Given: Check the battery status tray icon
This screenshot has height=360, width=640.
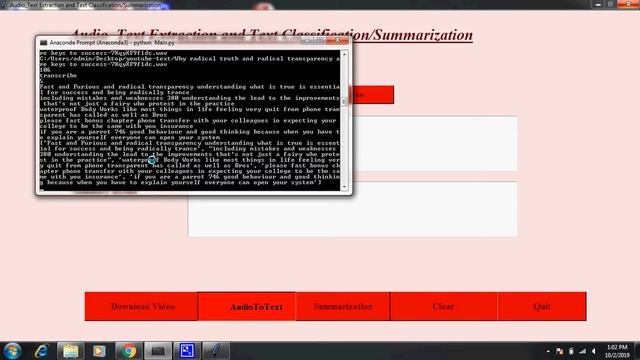Looking at the screenshot, I should pyautogui.click(x=571, y=351).
